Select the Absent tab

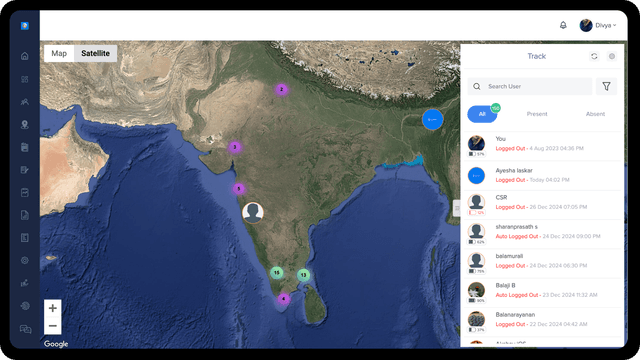coord(595,114)
